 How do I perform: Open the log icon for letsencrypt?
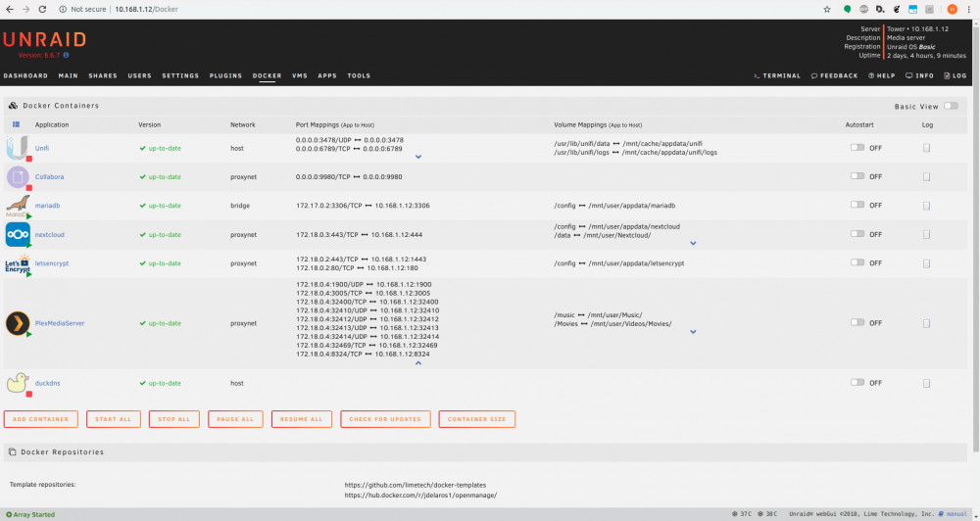pyautogui.click(x=926, y=263)
